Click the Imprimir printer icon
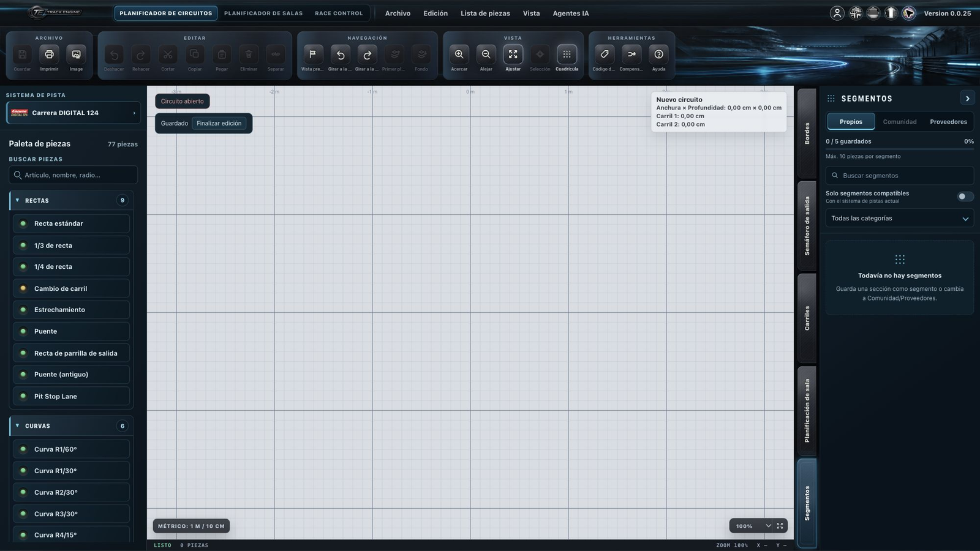Viewport: 980px width, 551px height. point(49,54)
